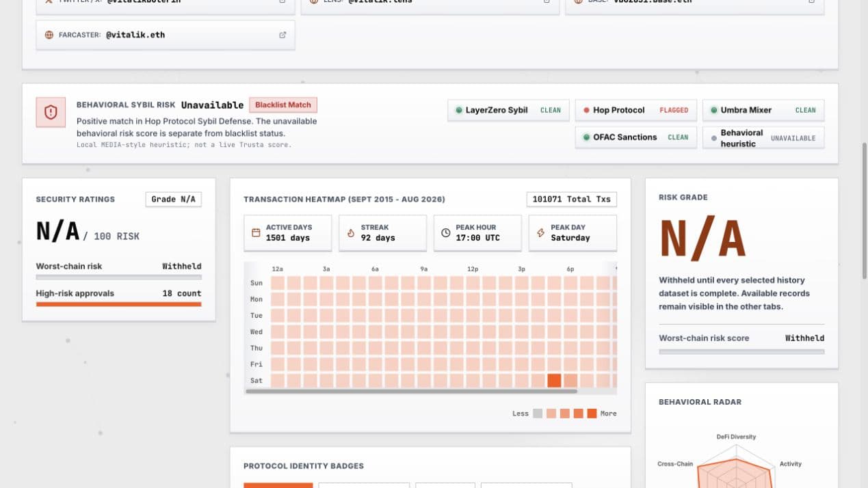Select medium-orange Saturday 6p heatmap cell
868x488 pixels.
[570, 381]
